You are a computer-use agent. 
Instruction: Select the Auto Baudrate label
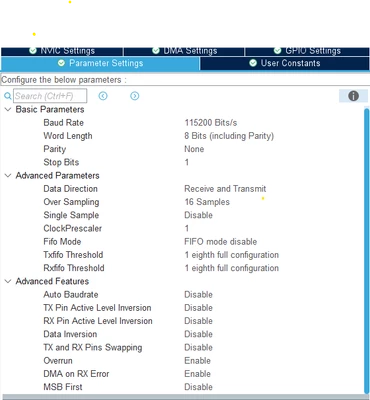pos(71,295)
